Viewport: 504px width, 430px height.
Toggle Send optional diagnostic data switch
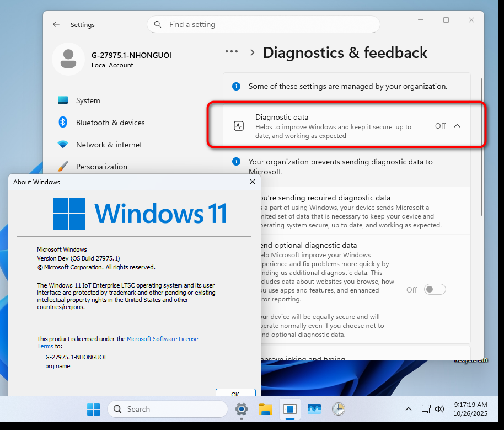click(x=435, y=289)
